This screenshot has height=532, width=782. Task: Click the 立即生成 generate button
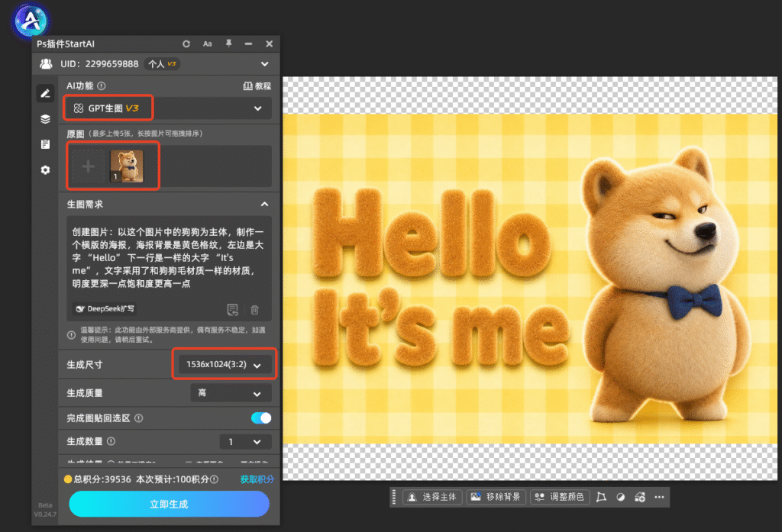pos(169,504)
